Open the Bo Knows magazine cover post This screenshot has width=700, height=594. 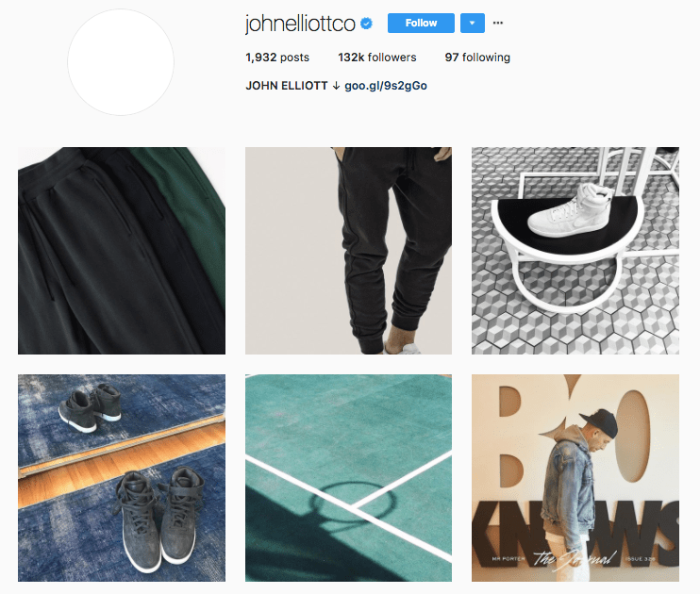point(575,478)
